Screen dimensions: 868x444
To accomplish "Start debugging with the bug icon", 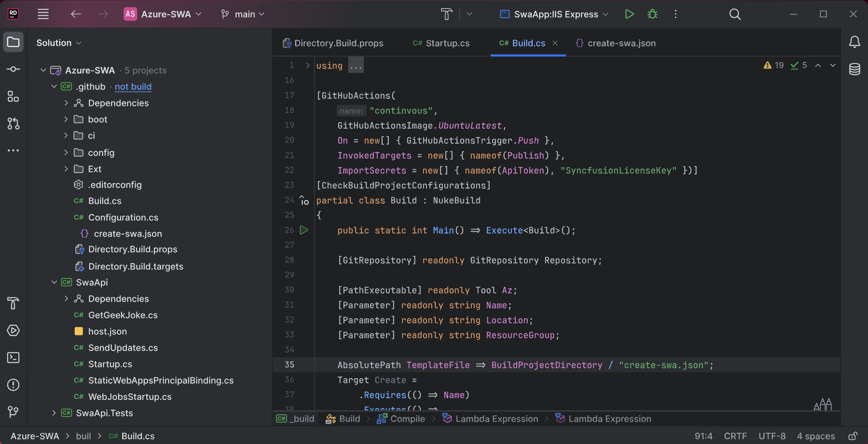I will pos(652,14).
